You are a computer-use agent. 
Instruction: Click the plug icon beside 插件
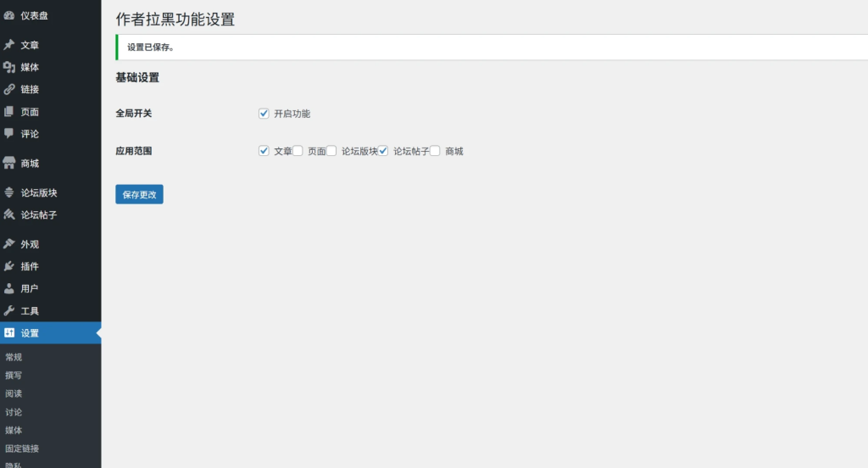click(x=8, y=266)
